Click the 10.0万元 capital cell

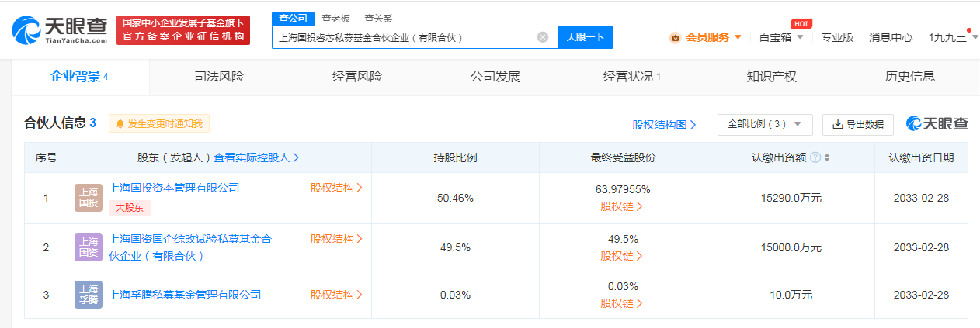791,295
